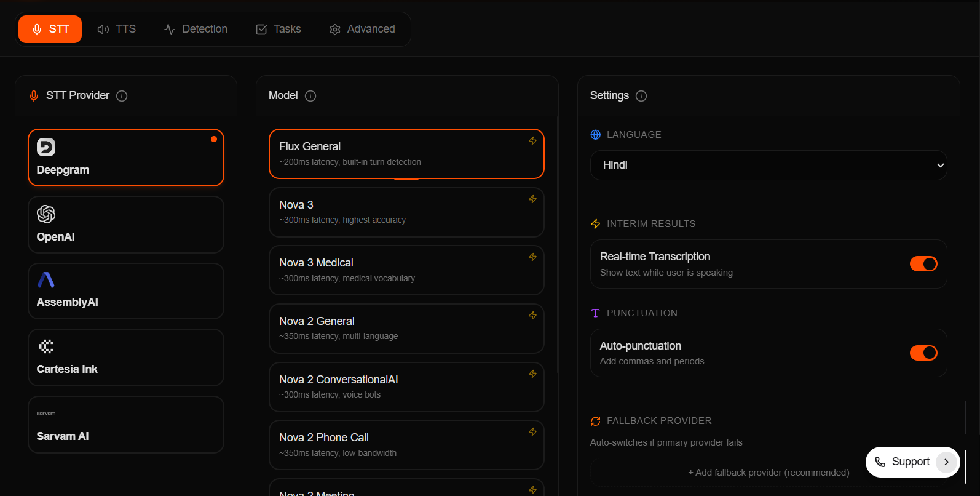Select Deepgram as STT provider
The image size is (980, 496).
[126, 158]
